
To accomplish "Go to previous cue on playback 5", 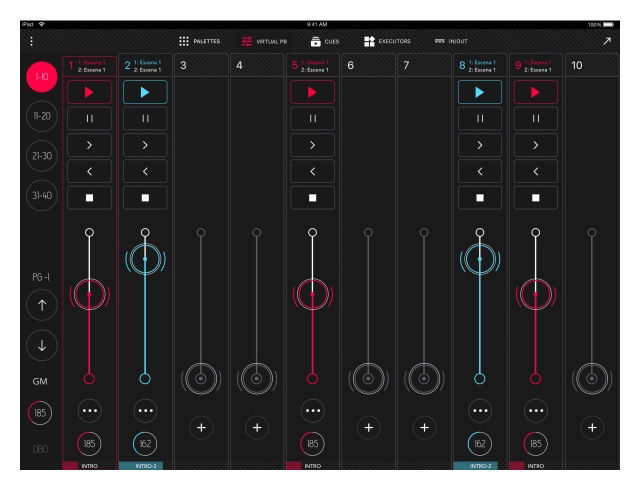I will coord(313,172).
